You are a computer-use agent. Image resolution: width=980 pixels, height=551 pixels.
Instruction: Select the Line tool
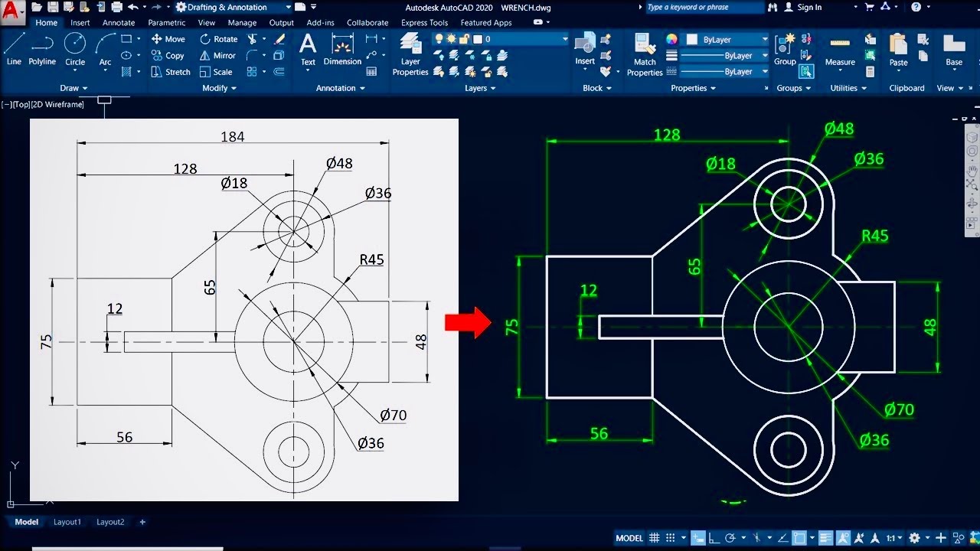point(14,50)
